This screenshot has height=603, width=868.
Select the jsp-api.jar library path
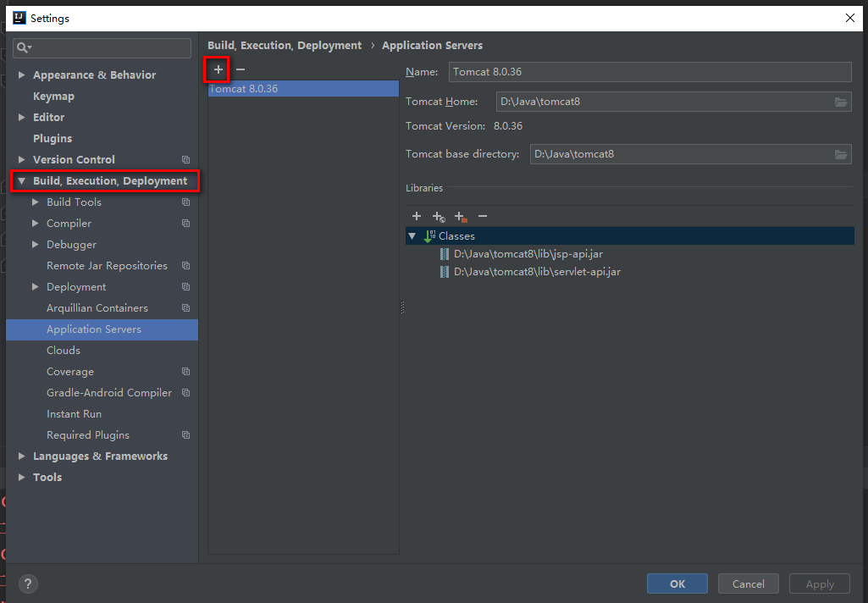(x=528, y=254)
